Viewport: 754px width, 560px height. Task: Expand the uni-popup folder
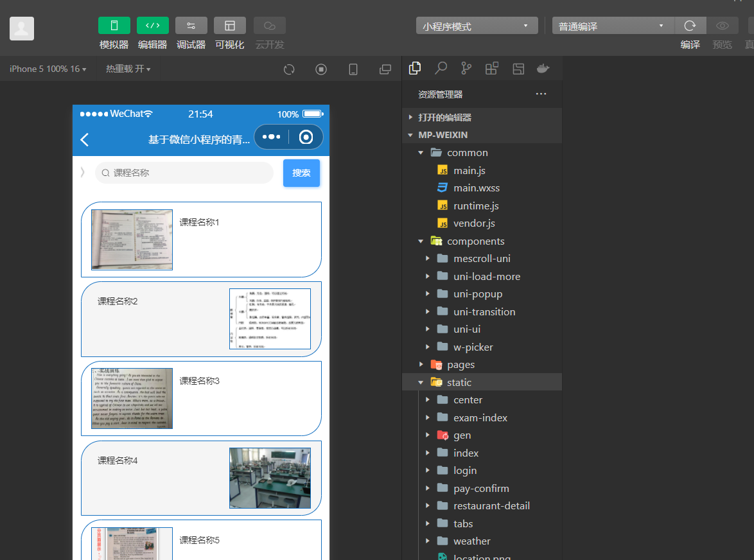[x=482, y=293]
